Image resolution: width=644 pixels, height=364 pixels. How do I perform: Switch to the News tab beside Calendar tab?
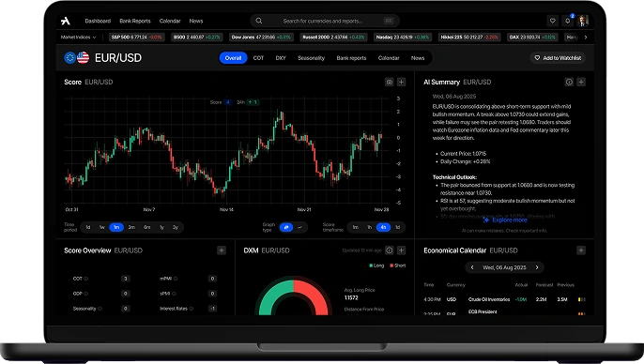coord(418,58)
